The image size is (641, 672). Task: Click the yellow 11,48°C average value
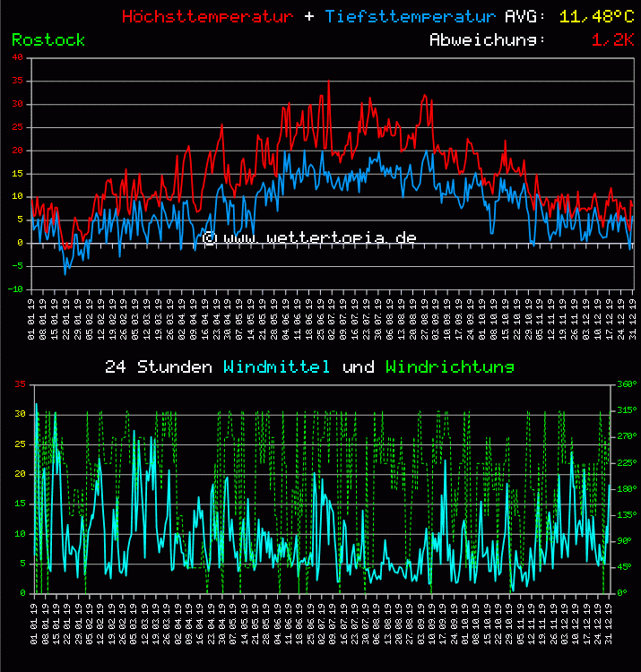596,17
